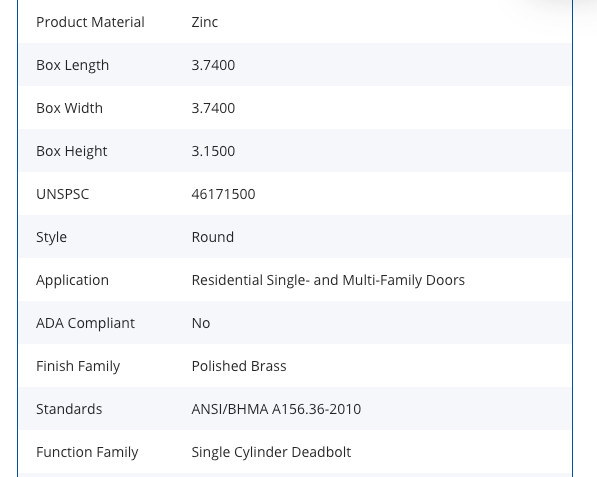Select Residential Single- and Multi-Family Doors text
Viewport: 597px width, 477px height.
[328, 280]
